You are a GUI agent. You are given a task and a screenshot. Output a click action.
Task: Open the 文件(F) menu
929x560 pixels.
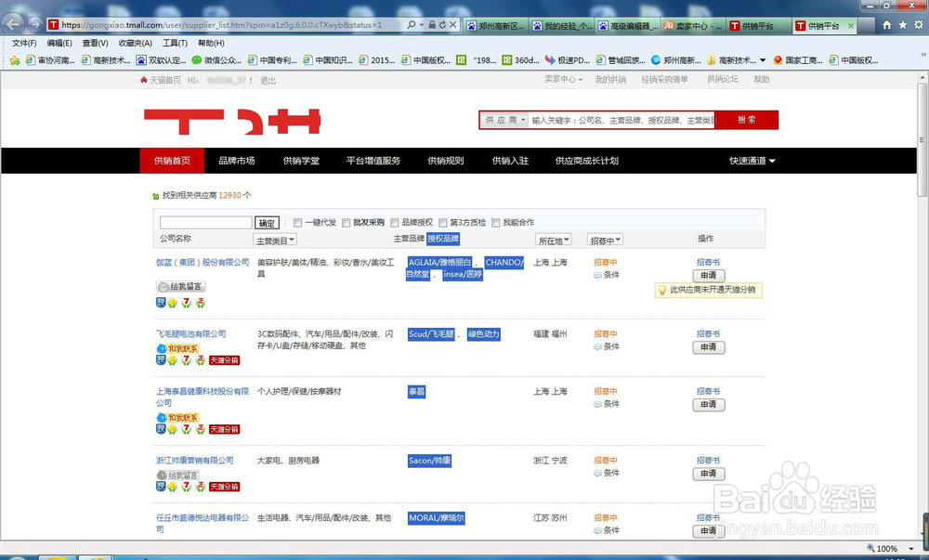(24, 44)
